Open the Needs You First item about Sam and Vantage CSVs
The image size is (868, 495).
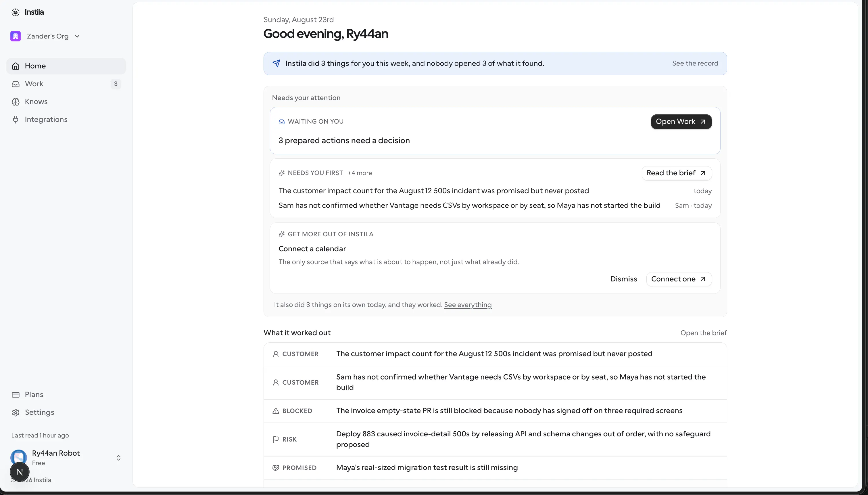[x=469, y=206]
